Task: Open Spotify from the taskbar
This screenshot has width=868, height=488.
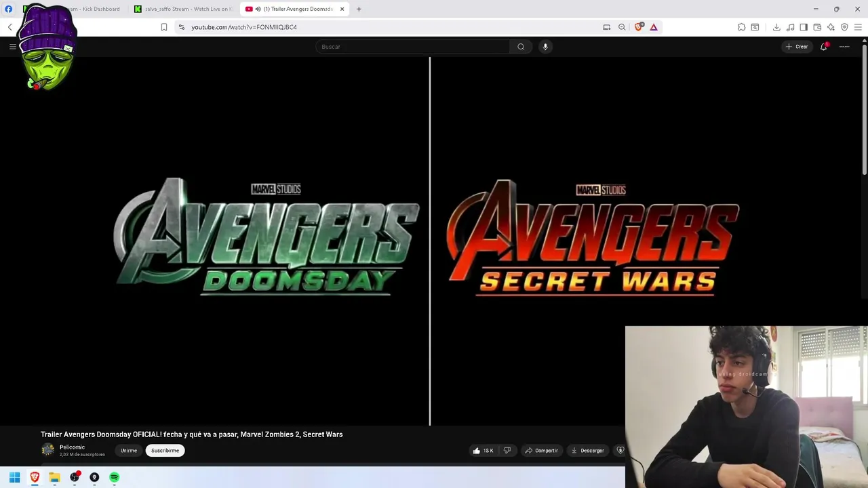Action: tap(115, 477)
